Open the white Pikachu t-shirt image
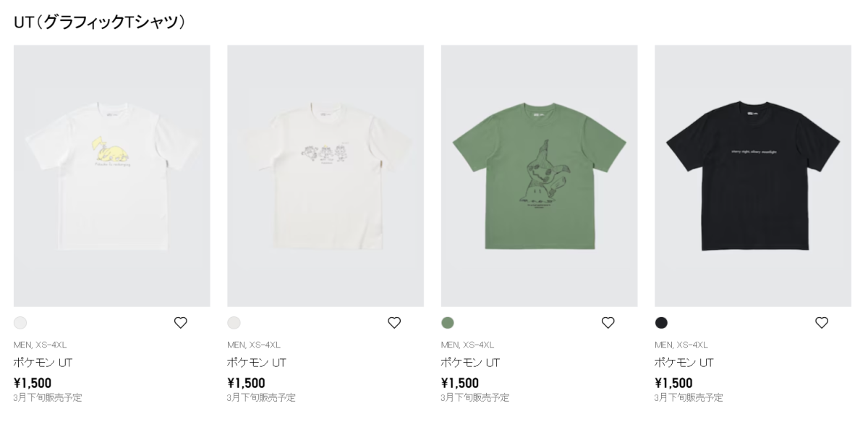The image size is (868, 430). pos(112,176)
